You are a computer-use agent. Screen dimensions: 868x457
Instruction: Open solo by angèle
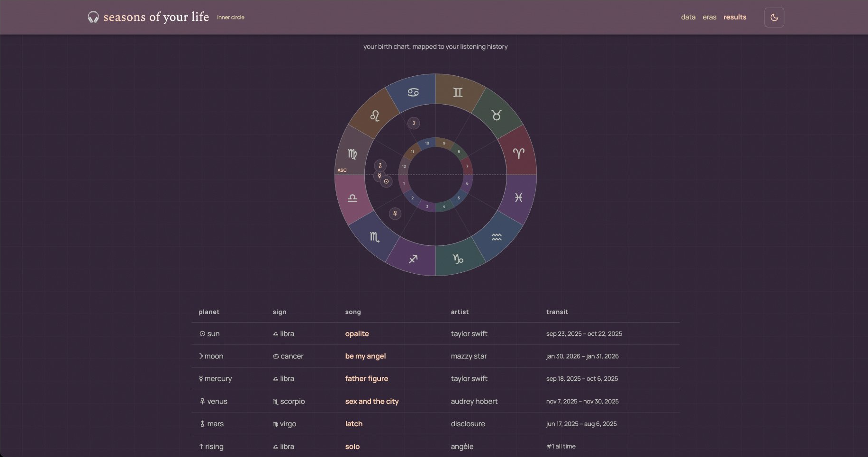tap(353, 446)
